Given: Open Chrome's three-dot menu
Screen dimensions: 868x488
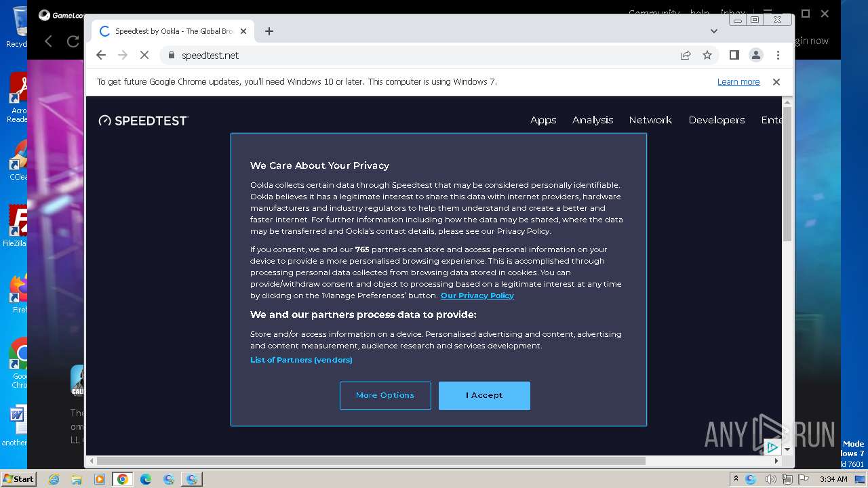Looking at the screenshot, I should pos(778,55).
